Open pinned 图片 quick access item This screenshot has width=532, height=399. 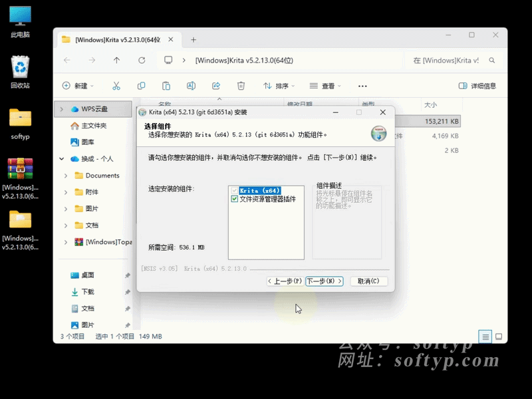[x=93, y=325]
